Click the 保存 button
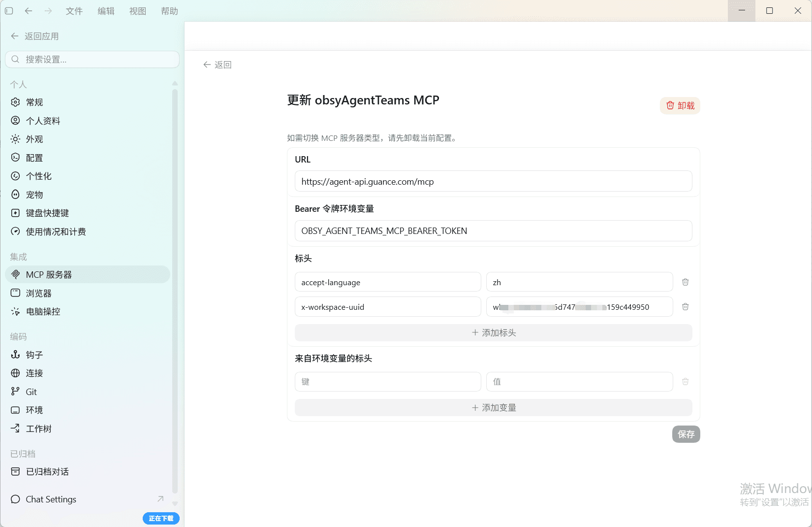 point(686,434)
